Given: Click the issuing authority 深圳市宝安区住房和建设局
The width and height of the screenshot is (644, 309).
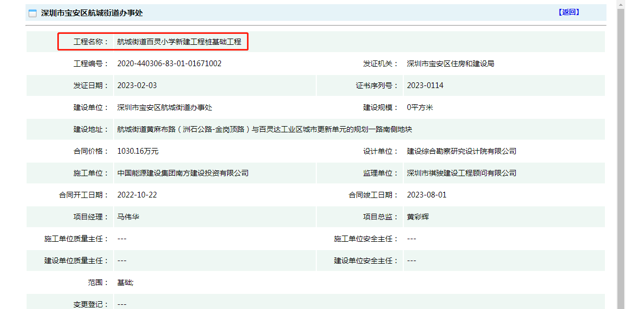Looking at the screenshot, I should point(450,64).
